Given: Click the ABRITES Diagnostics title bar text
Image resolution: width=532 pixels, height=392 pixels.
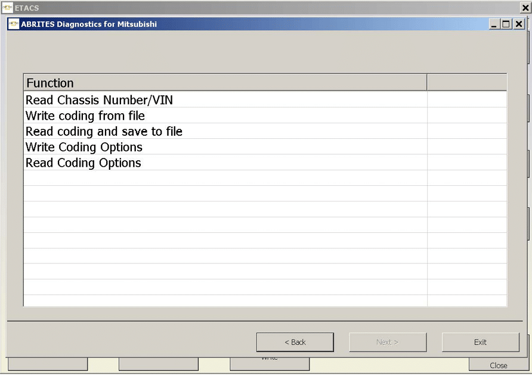Looking at the screenshot, I should (x=89, y=24).
